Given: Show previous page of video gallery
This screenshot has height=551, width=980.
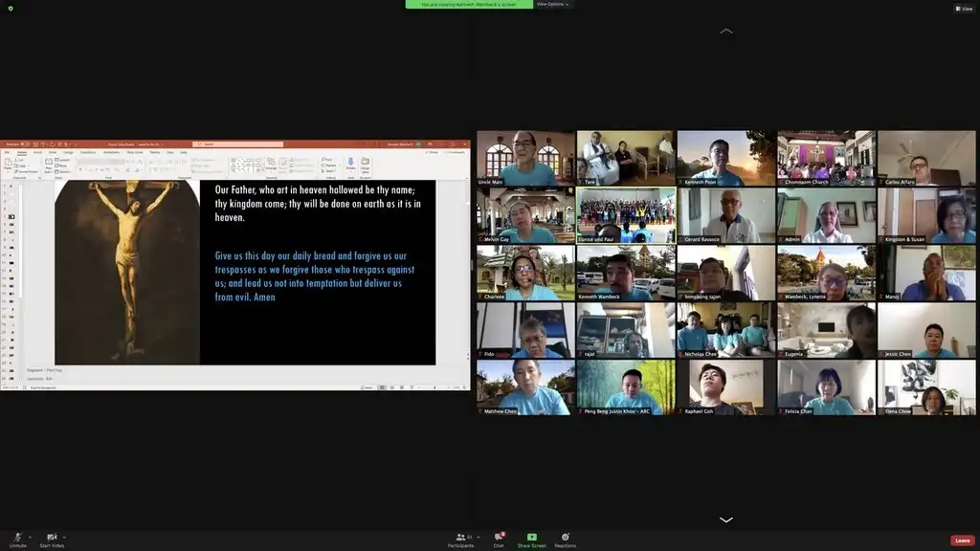Looking at the screenshot, I should [726, 31].
